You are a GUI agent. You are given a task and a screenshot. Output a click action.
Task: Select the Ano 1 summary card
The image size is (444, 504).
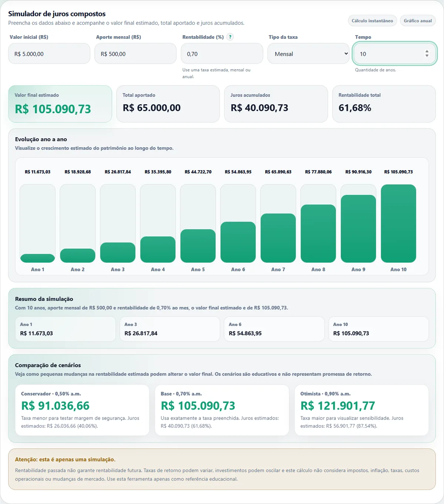click(x=65, y=329)
